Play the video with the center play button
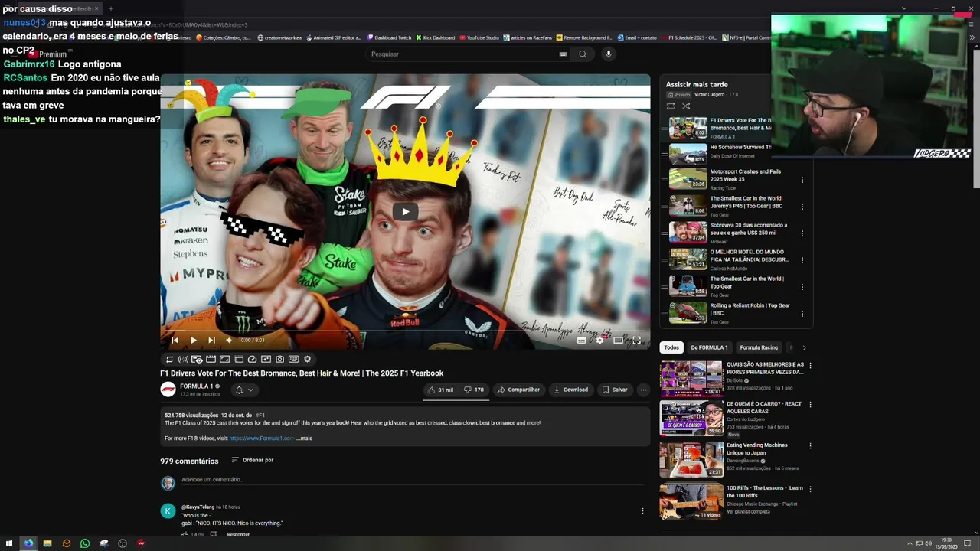 405,212
